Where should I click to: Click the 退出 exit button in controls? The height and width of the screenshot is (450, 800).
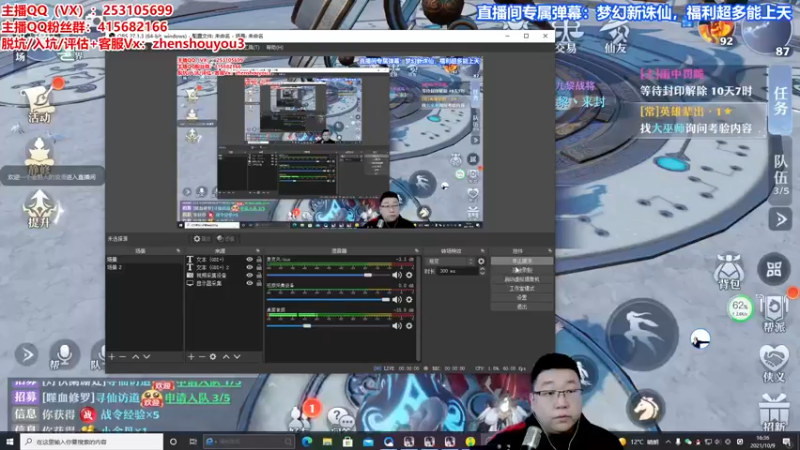click(522, 307)
